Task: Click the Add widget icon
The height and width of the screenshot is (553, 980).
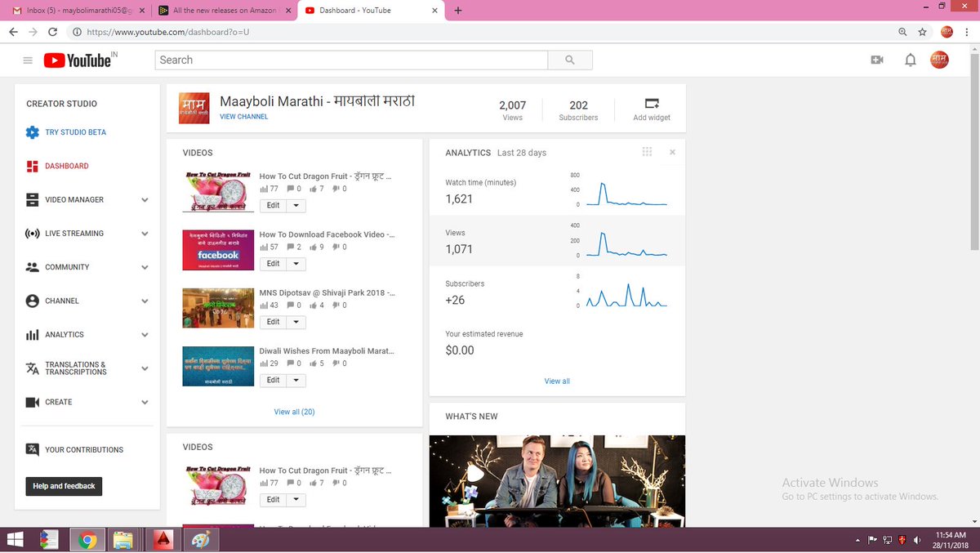Action: click(652, 104)
